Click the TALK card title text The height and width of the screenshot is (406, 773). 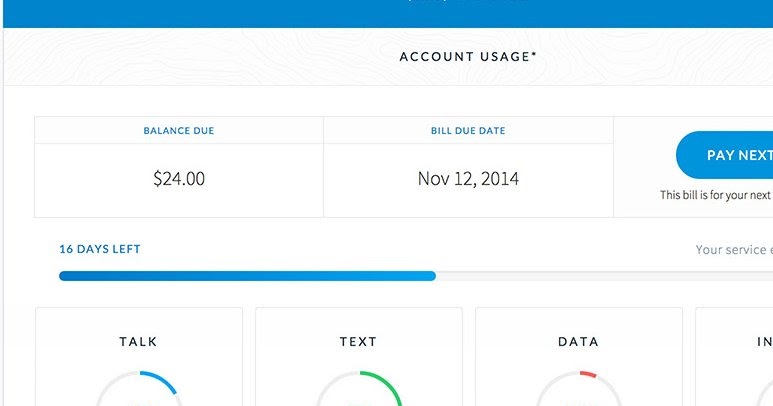(139, 342)
